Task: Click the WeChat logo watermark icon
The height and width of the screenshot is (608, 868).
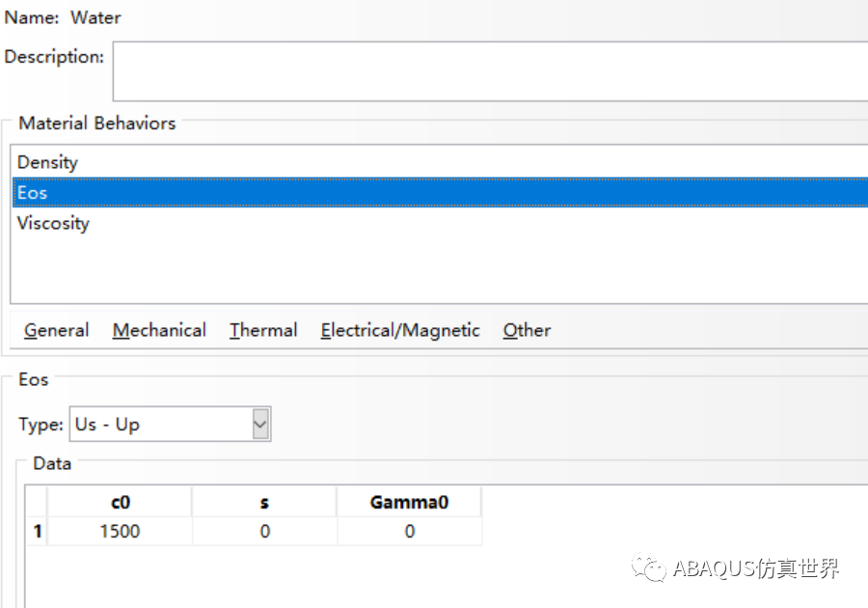Action: click(648, 567)
